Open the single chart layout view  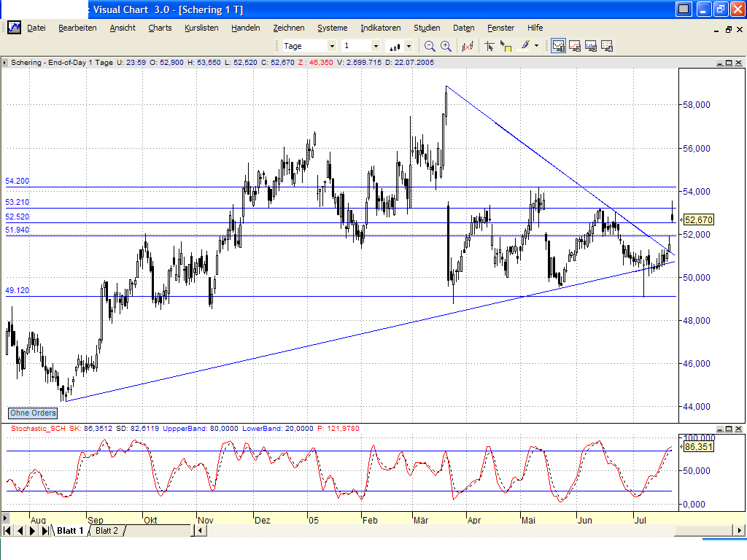pos(558,45)
